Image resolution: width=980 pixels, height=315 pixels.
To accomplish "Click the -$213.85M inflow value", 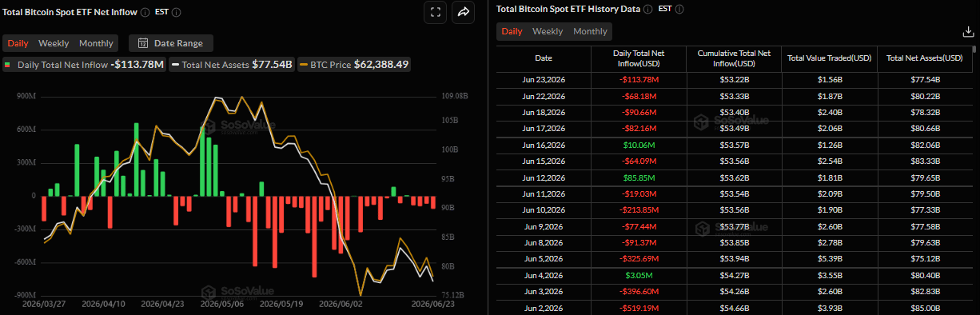I will [638, 209].
